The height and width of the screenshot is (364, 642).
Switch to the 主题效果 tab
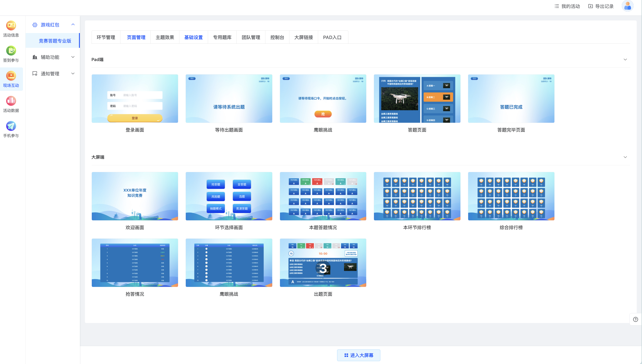click(165, 37)
